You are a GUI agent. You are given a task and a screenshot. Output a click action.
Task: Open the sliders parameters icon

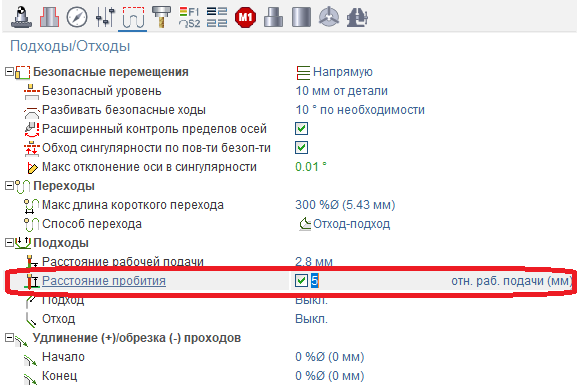[105, 17]
